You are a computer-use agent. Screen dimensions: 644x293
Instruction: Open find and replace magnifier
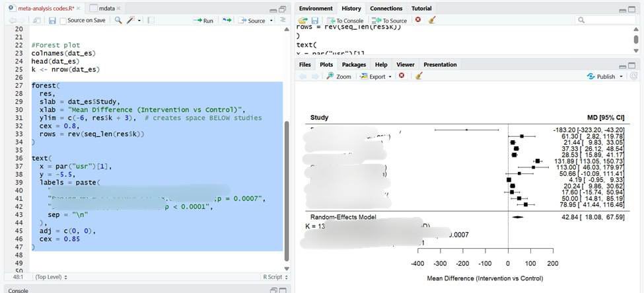pyautogui.click(x=118, y=20)
